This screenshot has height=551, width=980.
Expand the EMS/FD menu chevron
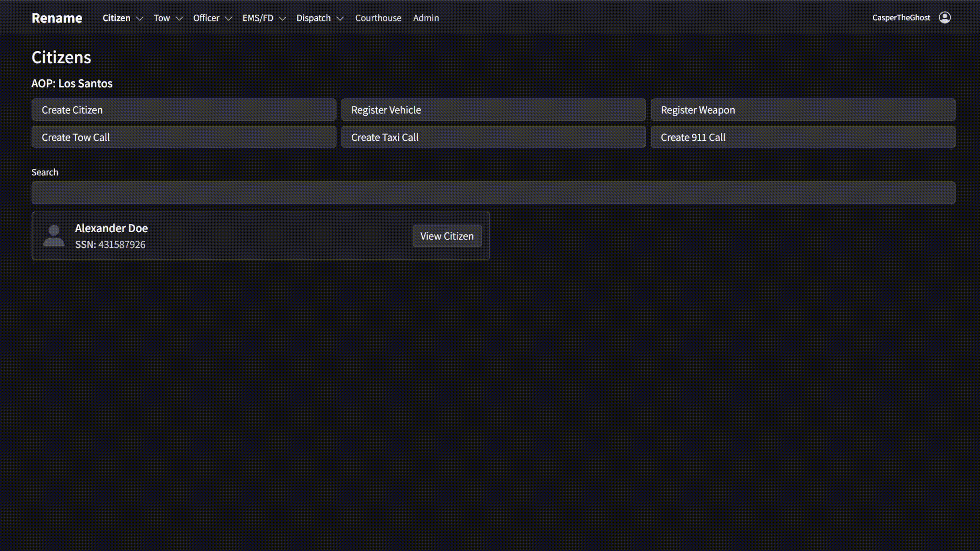coord(283,18)
